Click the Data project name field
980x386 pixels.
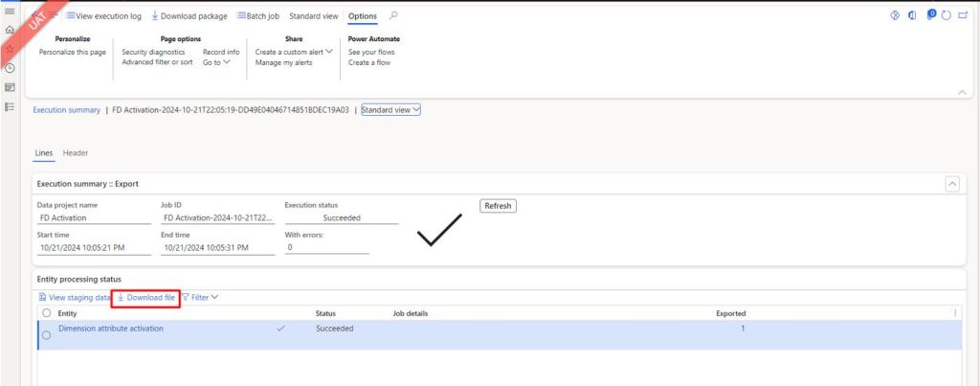[94, 217]
